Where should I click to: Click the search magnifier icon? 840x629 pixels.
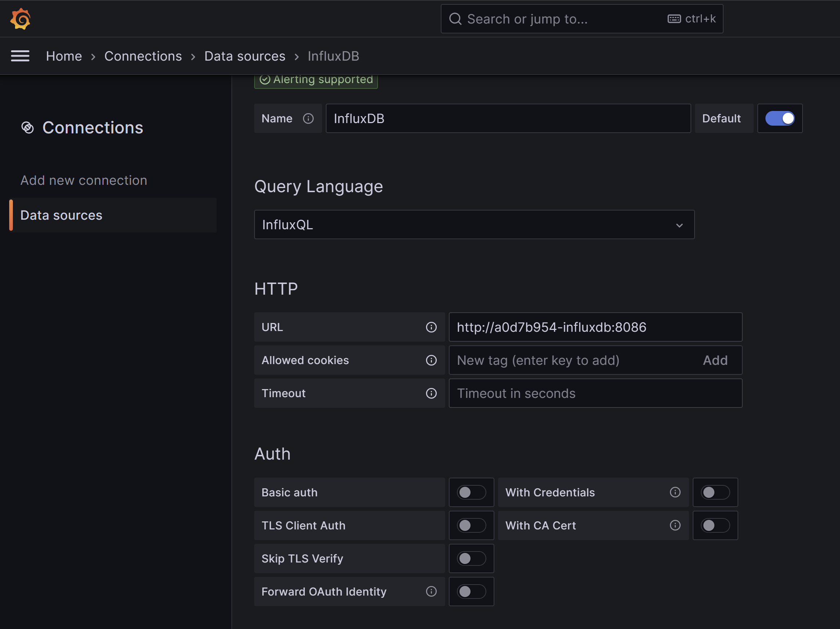click(x=455, y=19)
